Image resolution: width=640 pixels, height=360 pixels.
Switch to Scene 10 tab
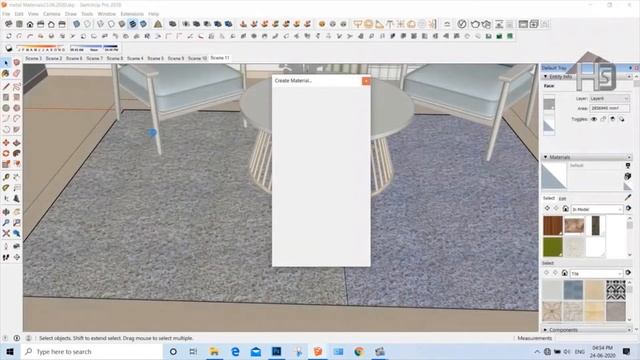tap(198, 58)
